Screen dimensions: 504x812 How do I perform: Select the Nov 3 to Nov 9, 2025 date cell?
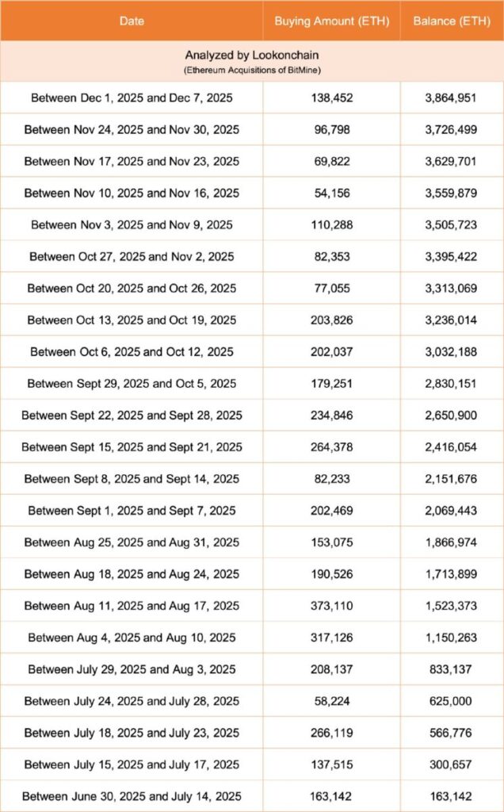click(x=132, y=224)
